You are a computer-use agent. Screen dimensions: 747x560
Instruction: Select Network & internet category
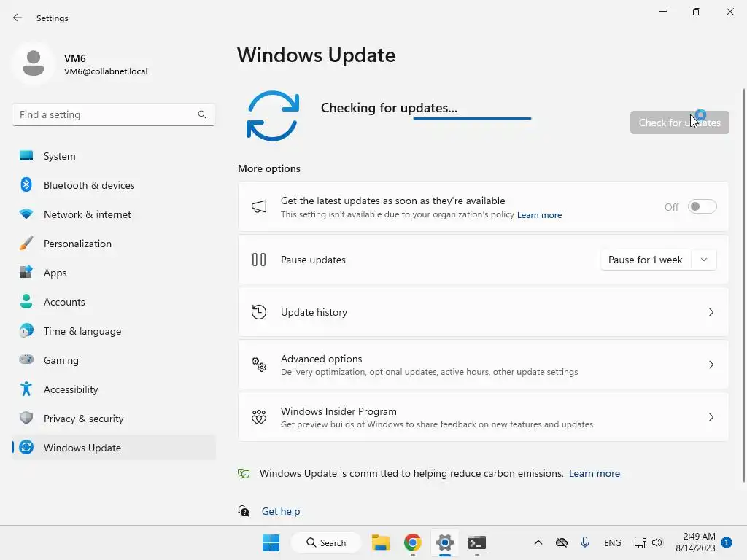click(x=114, y=214)
